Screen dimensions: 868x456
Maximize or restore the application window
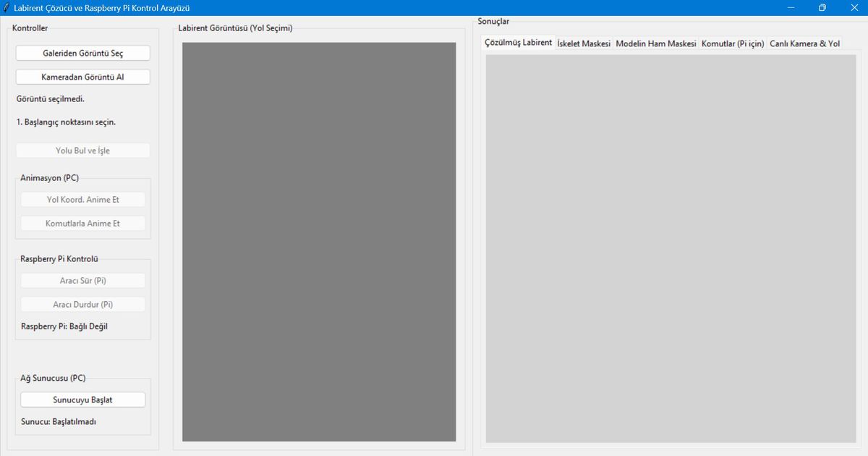pyautogui.click(x=822, y=7)
